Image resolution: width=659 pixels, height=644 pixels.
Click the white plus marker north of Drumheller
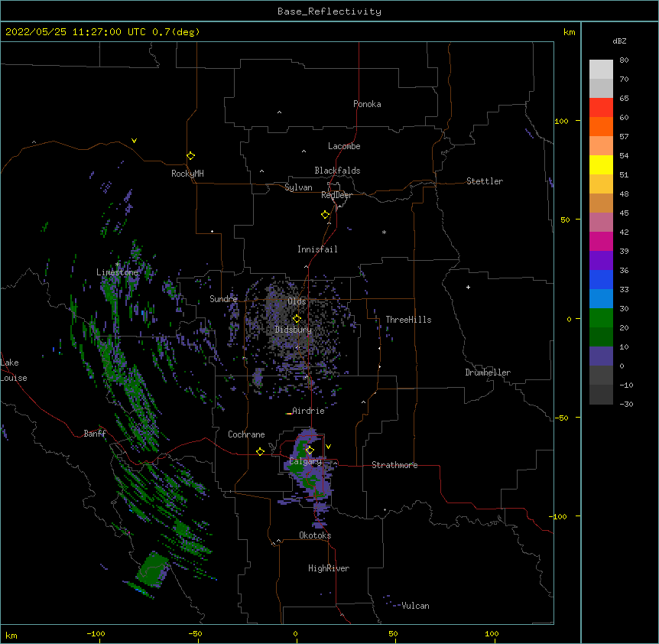pos(468,287)
